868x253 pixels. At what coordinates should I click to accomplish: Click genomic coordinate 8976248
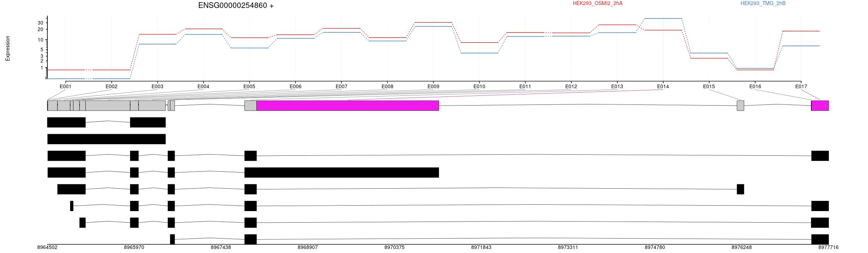(x=742, y=248)
